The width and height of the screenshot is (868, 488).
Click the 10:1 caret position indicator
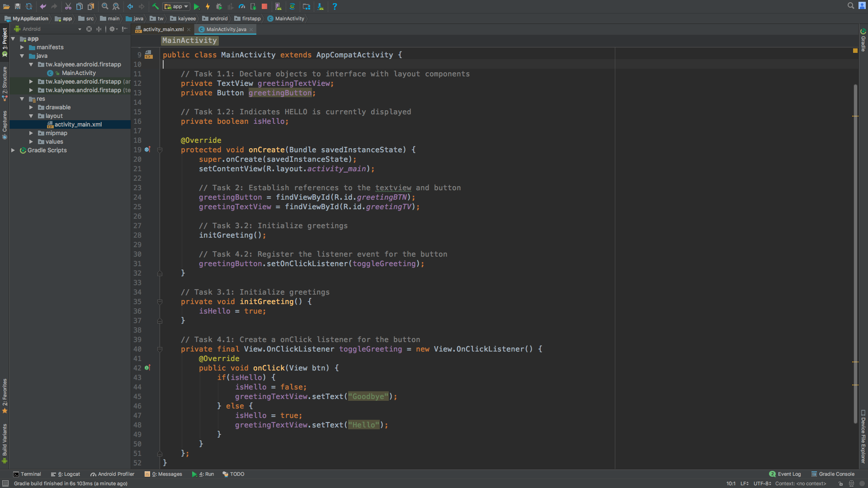[x=731, y=483]
